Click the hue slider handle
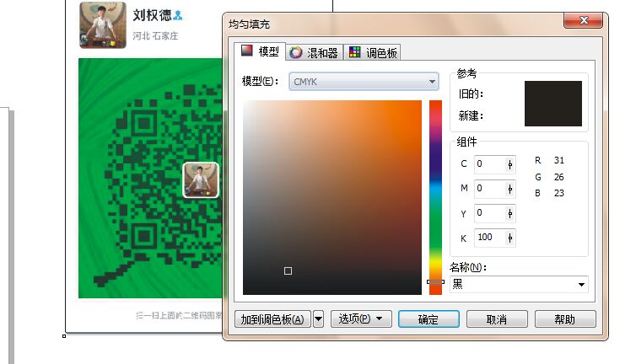Viewport: 636px width, 364px height. point(435,281)
